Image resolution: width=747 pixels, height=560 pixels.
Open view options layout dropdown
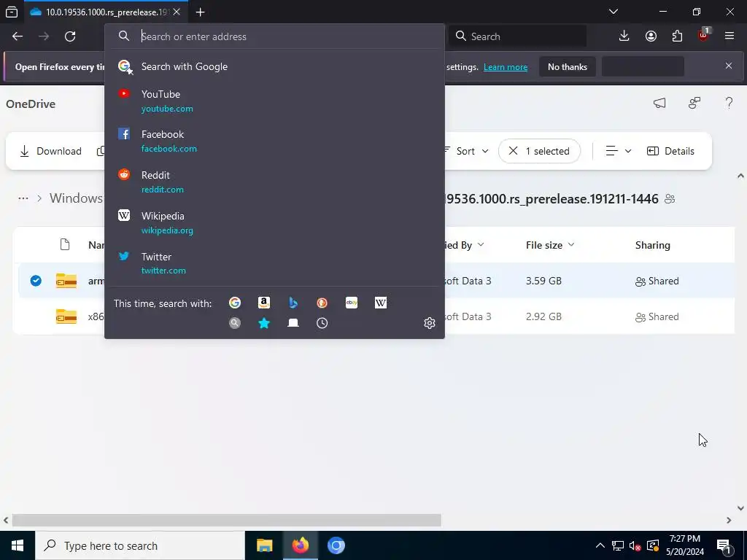[618, 151]
